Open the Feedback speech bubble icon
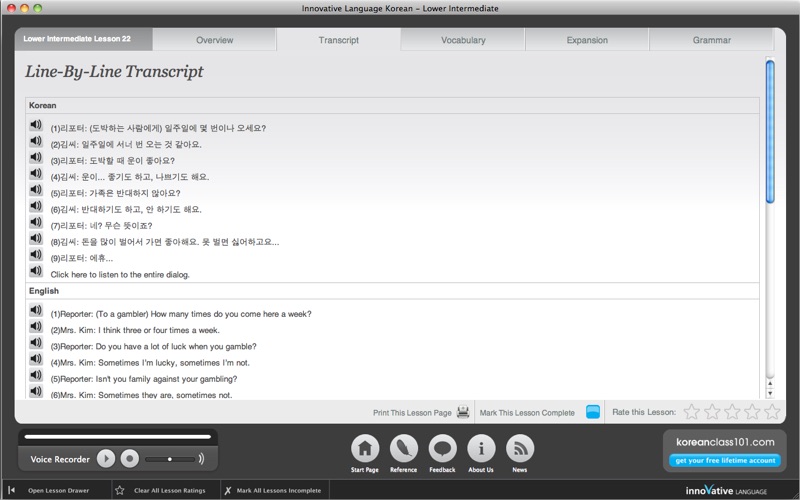Image resolution: width=800 pixels, height=500 pixels. click(442, 449)
